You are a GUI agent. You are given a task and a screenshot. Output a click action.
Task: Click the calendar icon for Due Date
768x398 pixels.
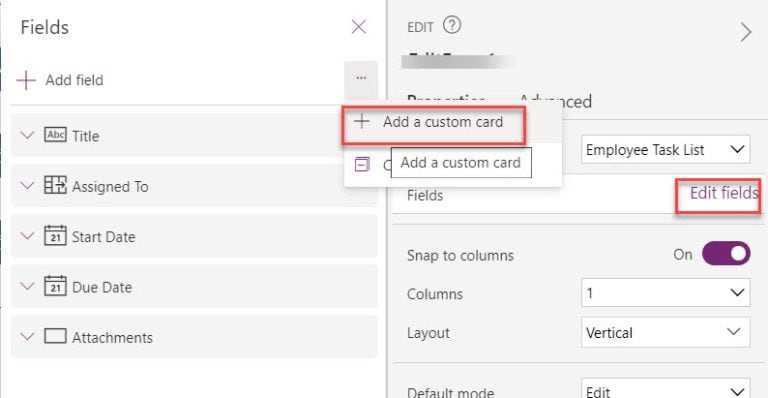(55, 286)
